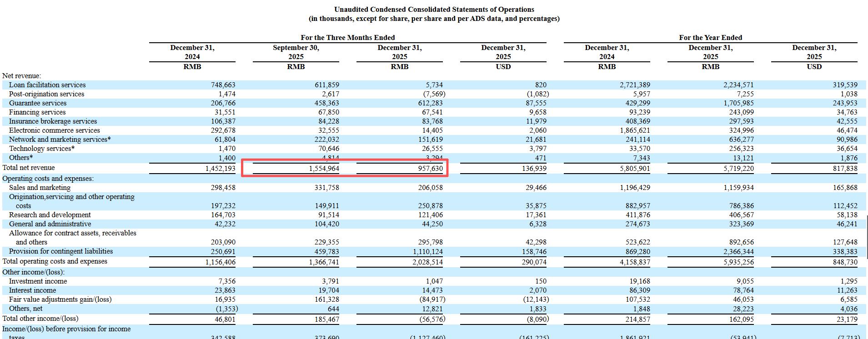The image size is (868, 339).
Task: Click the 'Provision for contingent liabilities' label
Action: coord(61,251)
